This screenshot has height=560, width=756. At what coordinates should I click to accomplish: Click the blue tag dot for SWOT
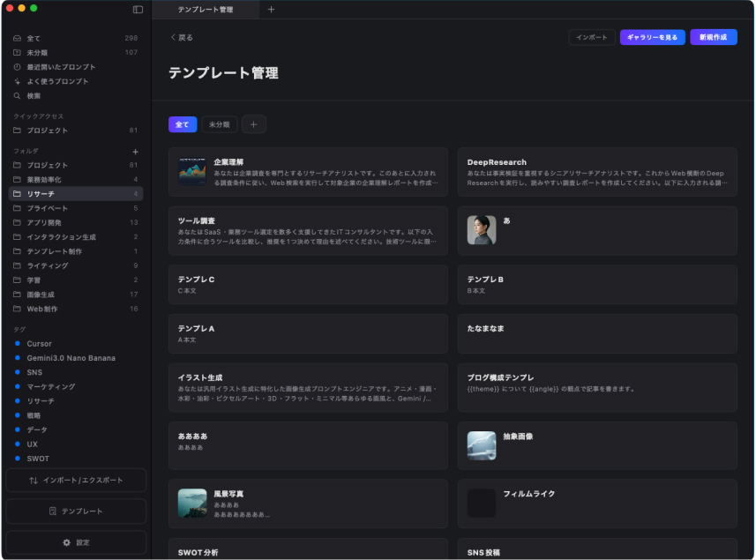tap(18, 459)
